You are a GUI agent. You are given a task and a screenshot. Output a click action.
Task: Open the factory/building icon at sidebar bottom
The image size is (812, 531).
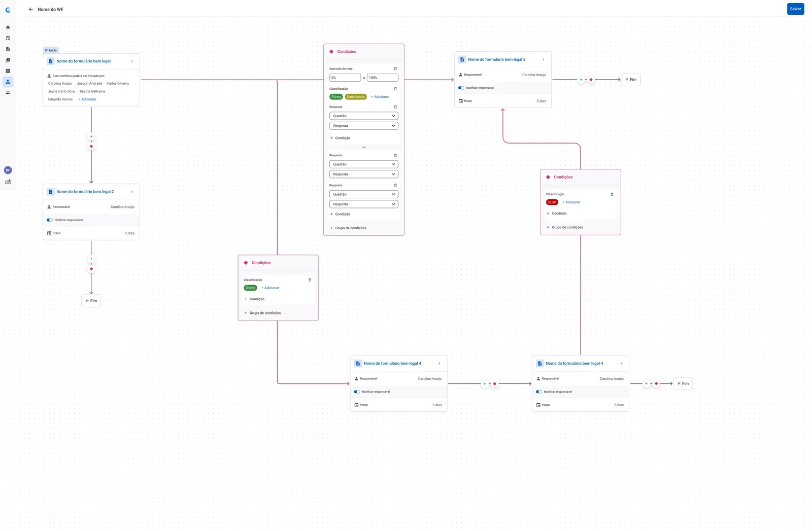click(x=8, y=181)
